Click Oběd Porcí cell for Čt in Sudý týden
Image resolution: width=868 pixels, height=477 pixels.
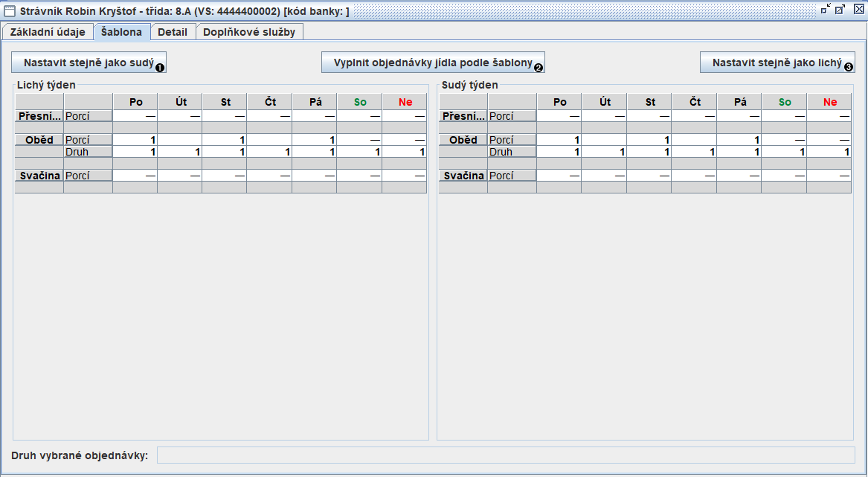click(694, 140)
